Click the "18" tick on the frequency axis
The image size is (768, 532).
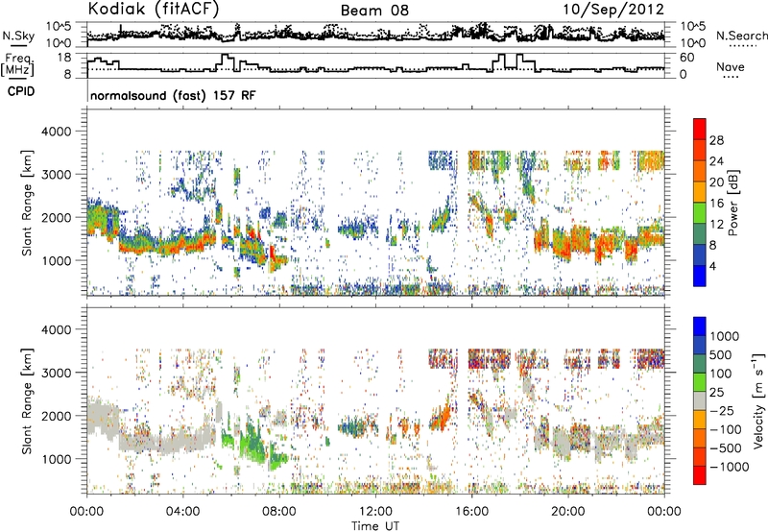click(63, 58)
